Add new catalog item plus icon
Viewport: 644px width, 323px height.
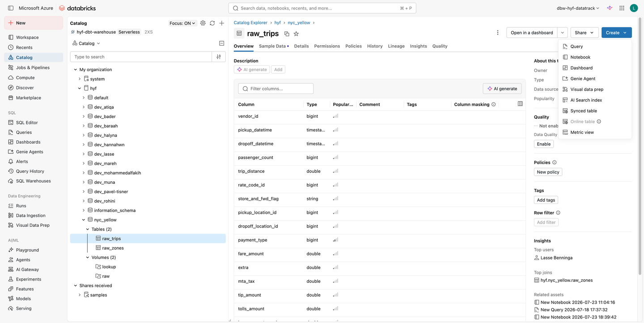(x=222, y=23)
